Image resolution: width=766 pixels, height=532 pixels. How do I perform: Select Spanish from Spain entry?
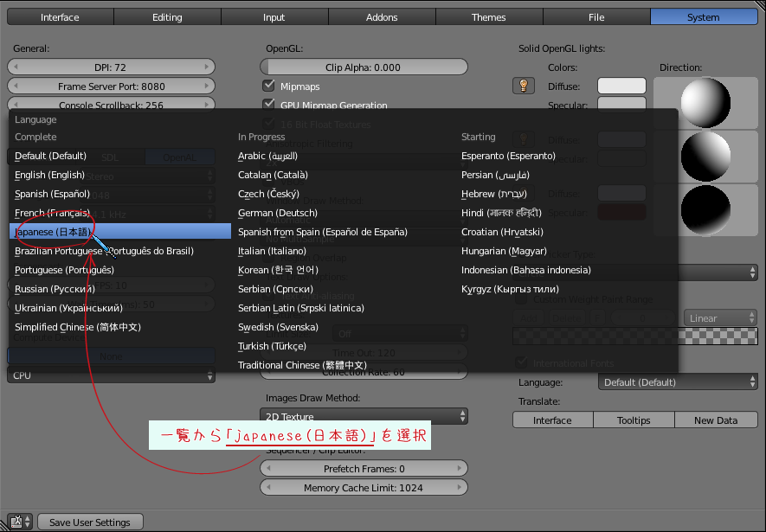[344, 232]
